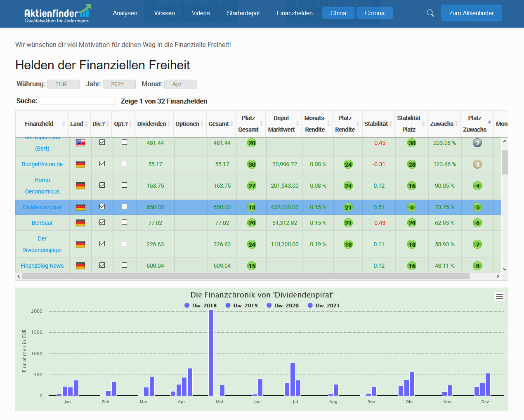Click US flag in Div. Diplomats row
Viewport: 524px width, 420px height.
[x=80, y=143]
